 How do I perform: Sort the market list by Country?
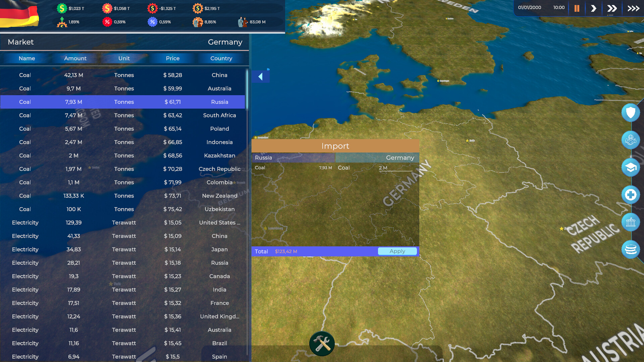click(221, 58)
